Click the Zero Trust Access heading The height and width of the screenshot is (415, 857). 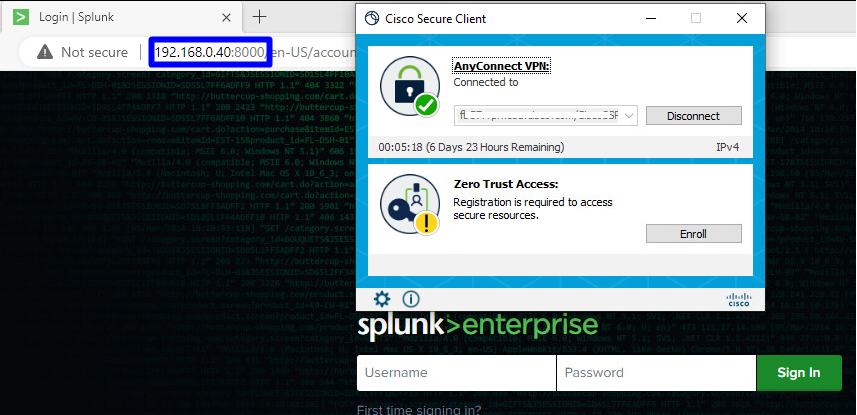click(x=506, y=184)
